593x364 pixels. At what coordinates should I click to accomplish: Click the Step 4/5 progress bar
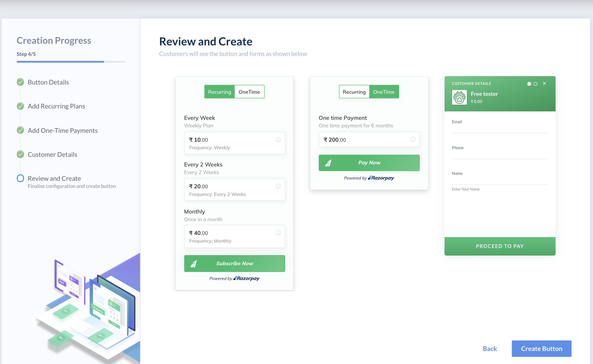[x=71, y=62]
